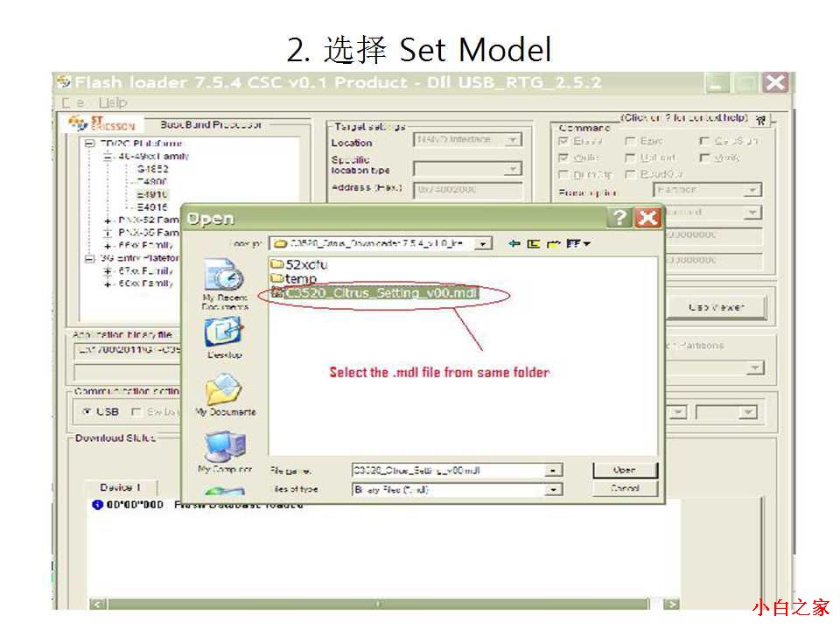The height and width of the screenshot is (630, 840).
Task: Select the temp folder
Action: (294, 278)
